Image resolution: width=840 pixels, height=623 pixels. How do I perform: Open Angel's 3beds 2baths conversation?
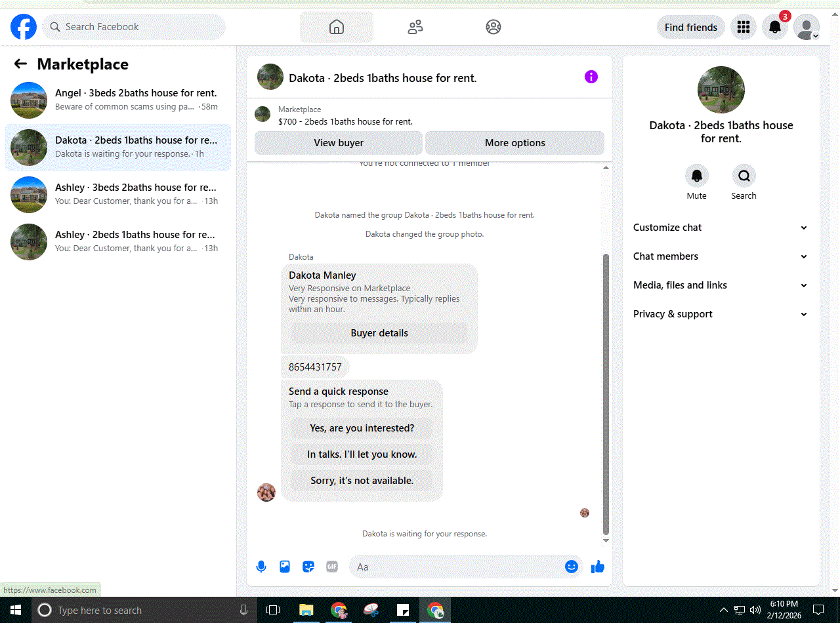118,100
